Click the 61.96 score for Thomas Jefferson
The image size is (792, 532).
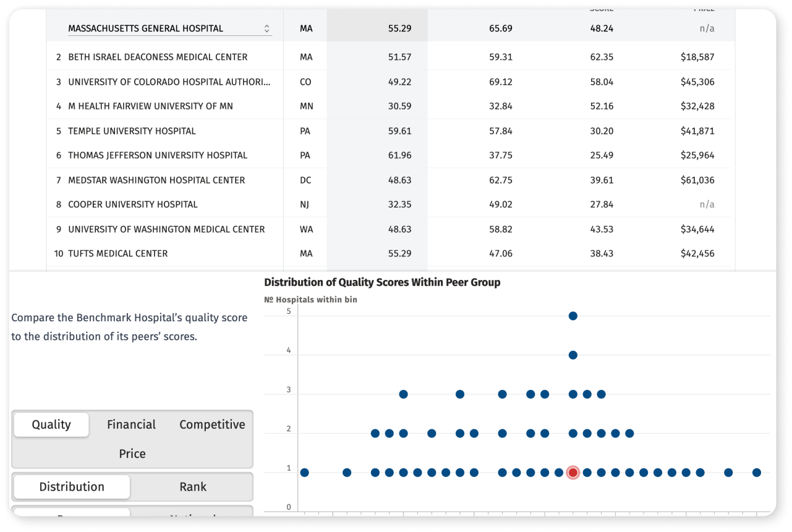(400, 156)
